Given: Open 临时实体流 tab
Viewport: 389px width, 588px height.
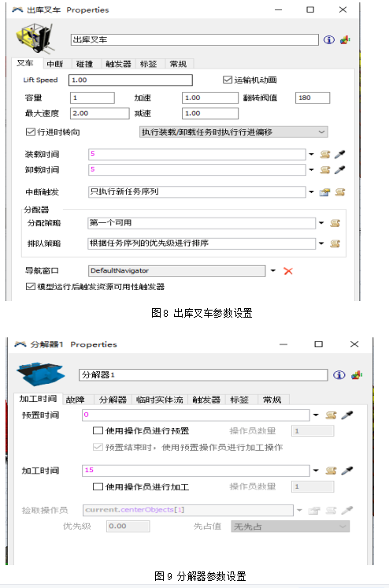Looking at the screenshot, I should (160, 400).
